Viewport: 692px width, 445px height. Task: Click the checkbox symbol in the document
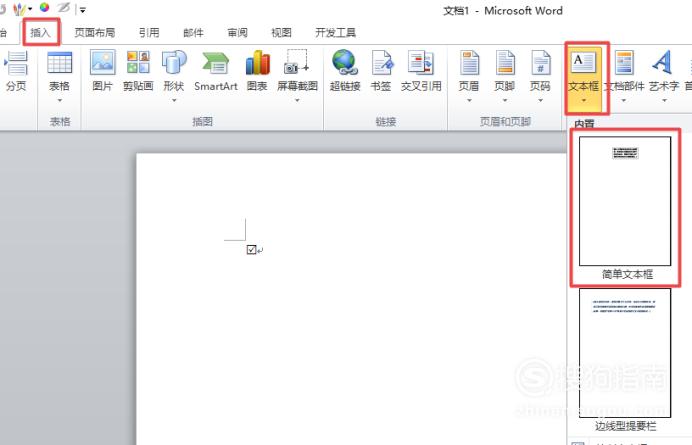tap(251, 250)
